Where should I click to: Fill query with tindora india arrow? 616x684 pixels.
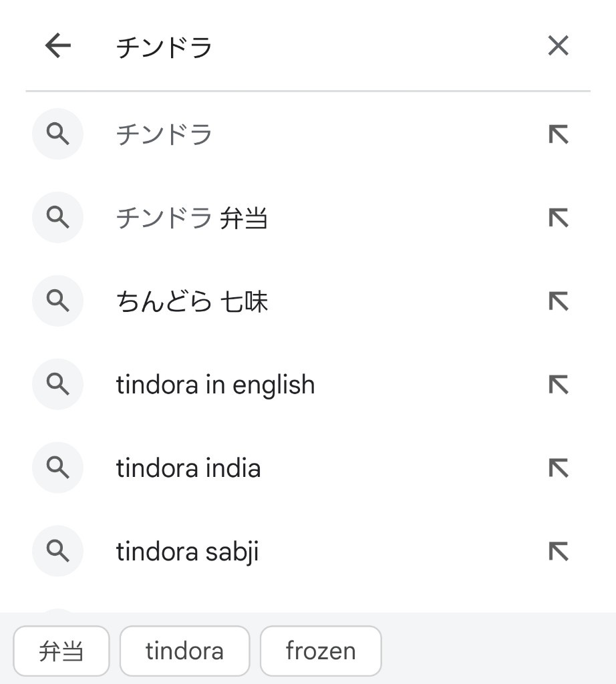[x=558, y=468]
